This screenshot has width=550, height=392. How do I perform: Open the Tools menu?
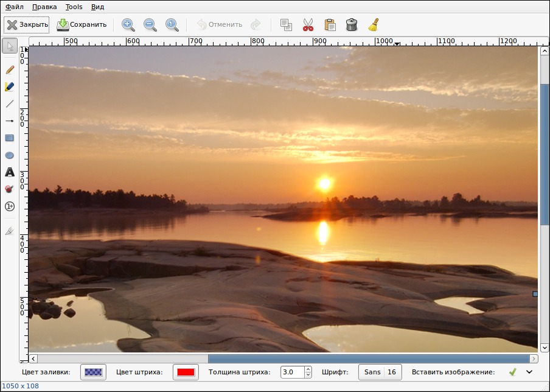(74, 7)
